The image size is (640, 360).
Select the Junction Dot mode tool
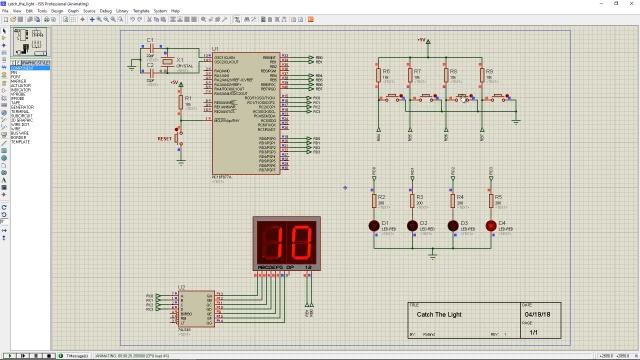click(4, 45)
